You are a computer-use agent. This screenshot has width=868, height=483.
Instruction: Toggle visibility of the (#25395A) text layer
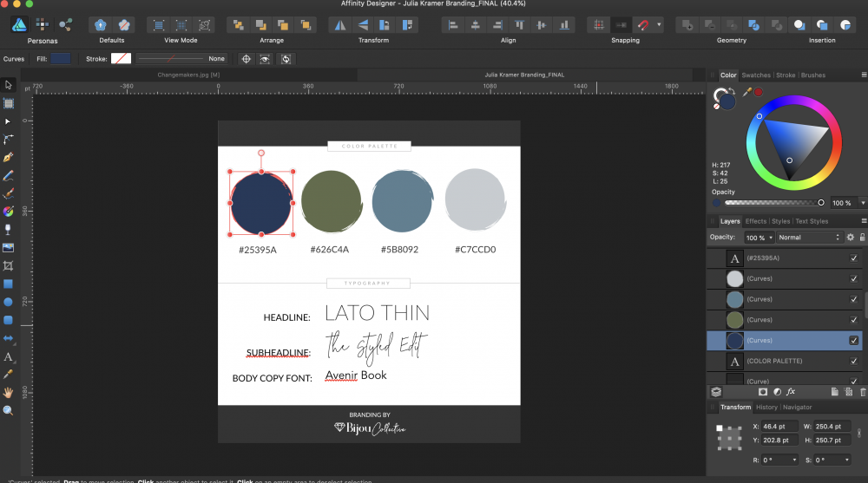pos(854,258)
